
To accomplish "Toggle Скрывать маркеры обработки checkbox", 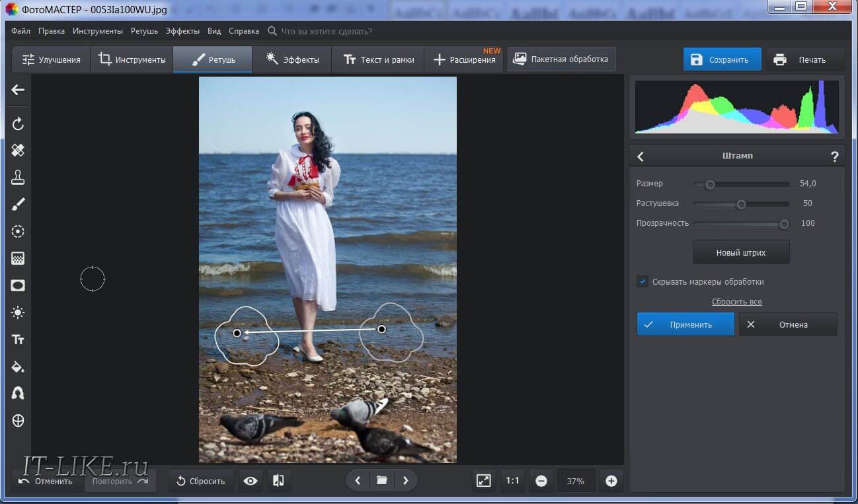I will pos(643,281).
